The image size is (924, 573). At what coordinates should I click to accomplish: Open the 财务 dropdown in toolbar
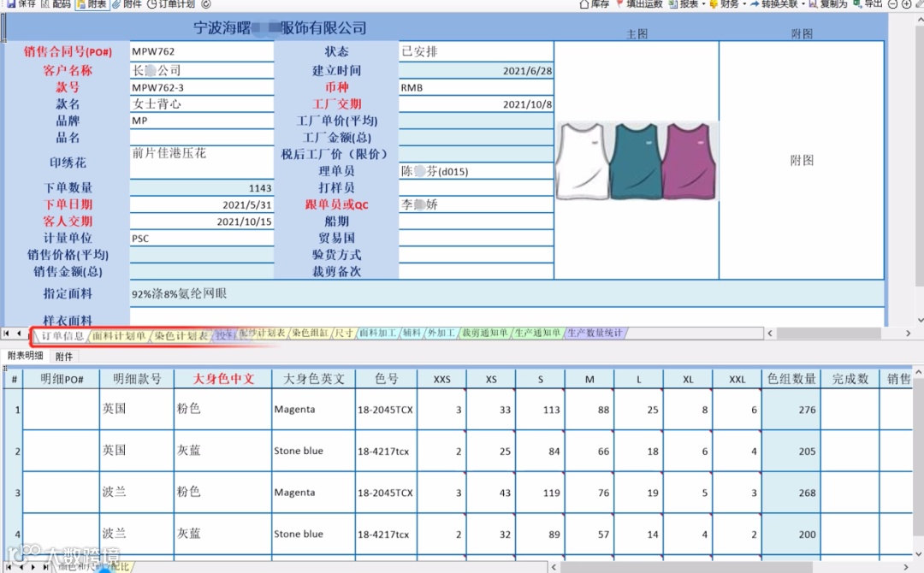tap(728, 3)
